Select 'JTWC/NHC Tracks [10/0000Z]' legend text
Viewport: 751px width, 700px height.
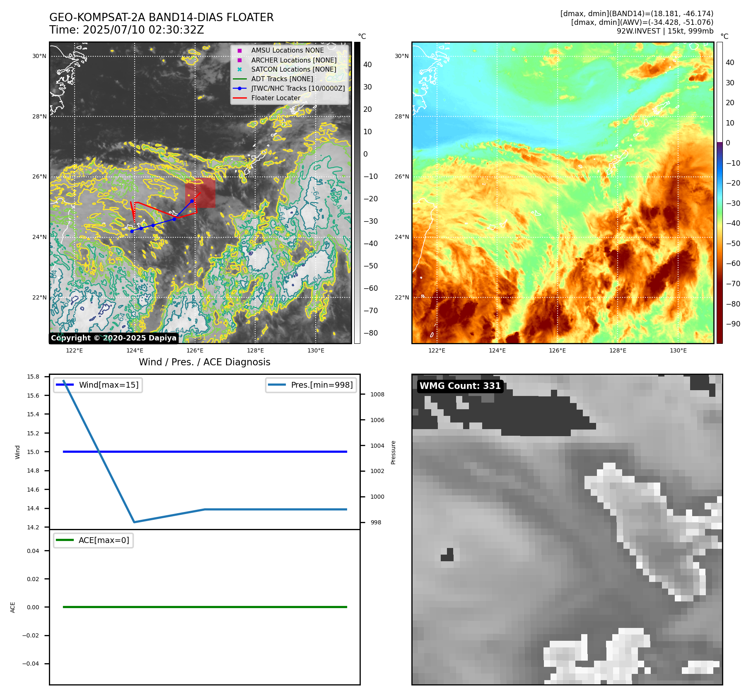point(298,88)
